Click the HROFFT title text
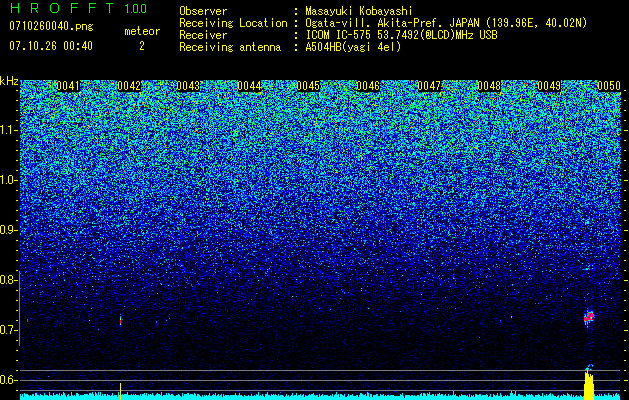This screenshot has height=400, width=629. 62,8
